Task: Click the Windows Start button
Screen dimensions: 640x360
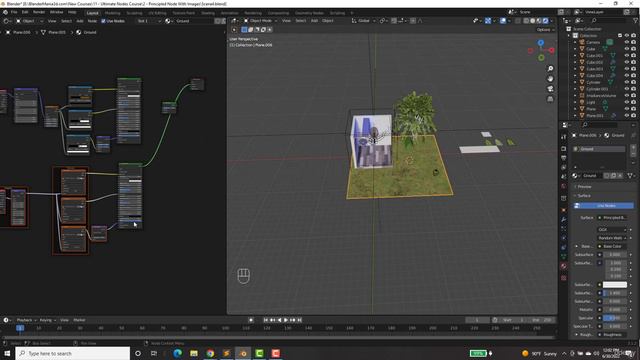Action: click(7, 353)
